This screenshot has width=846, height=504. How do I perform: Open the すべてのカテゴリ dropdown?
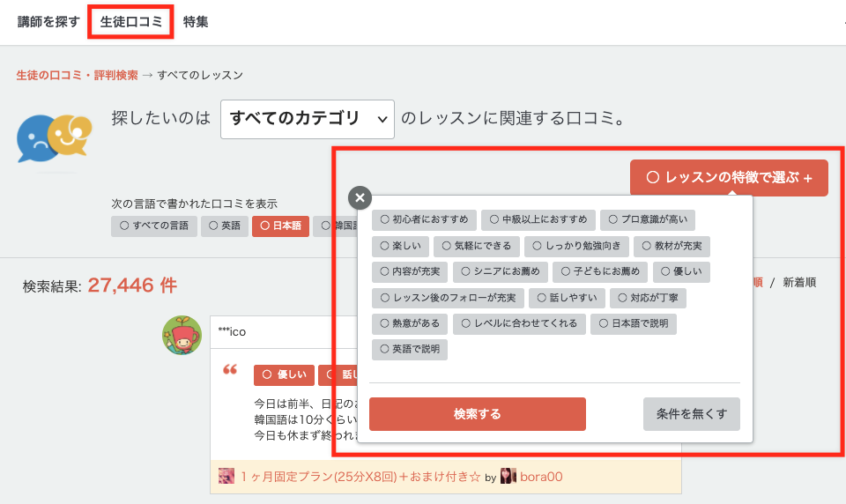pos(308,119)
